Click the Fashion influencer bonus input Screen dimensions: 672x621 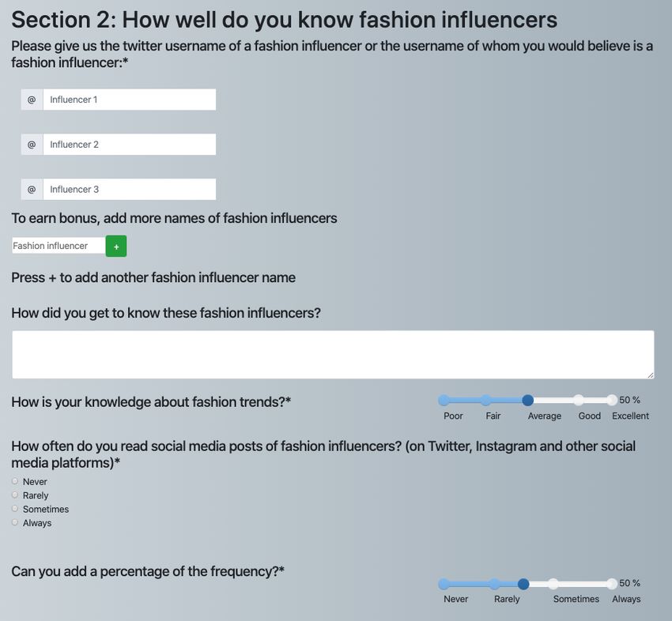59,246
